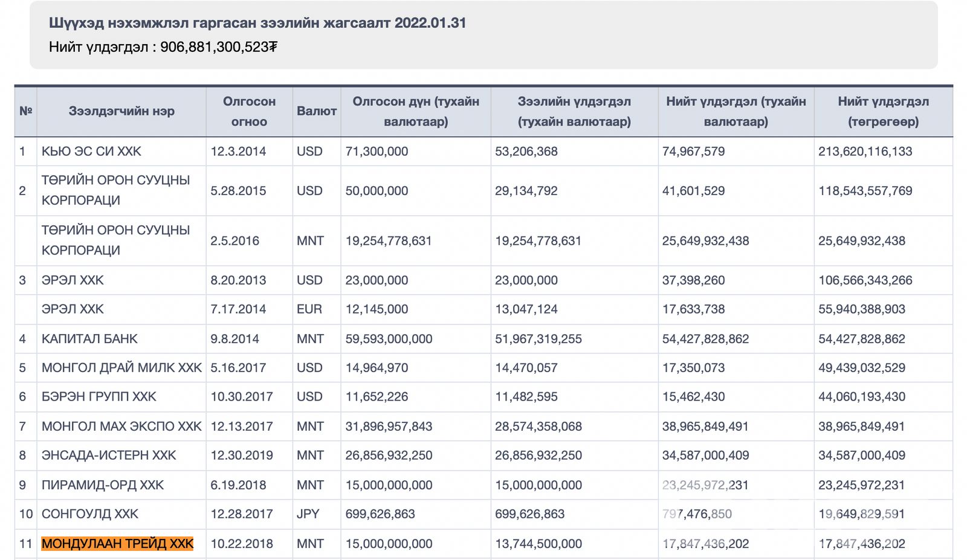Select БЭРЭН ГРУПП ХХК borrower name
This screenshot has height=560, width=967.
pyautogui.click(x=99, y=397)
